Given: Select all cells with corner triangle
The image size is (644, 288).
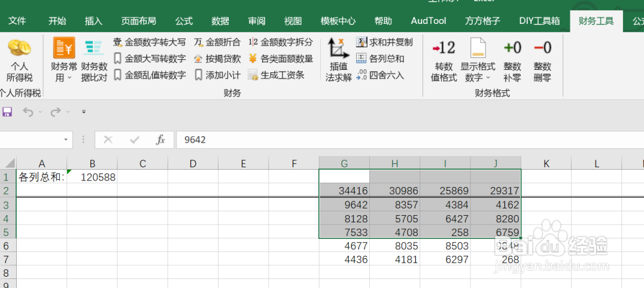Looking at the screenshot, I should tap(8, 163).
